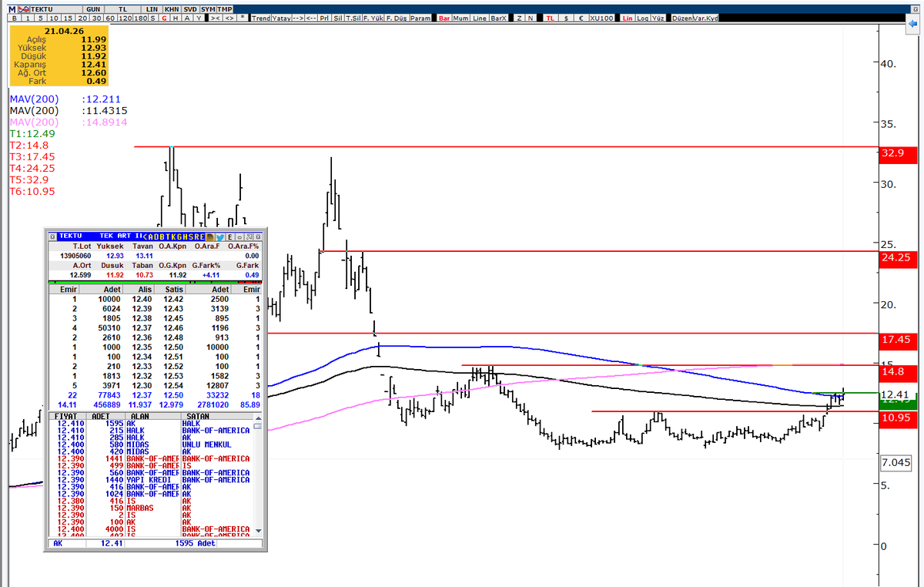The height and width of the screenshot is (587, 924).
Task: Click the yellow '<' arrow in depth window
Action: tap(145, 236)
